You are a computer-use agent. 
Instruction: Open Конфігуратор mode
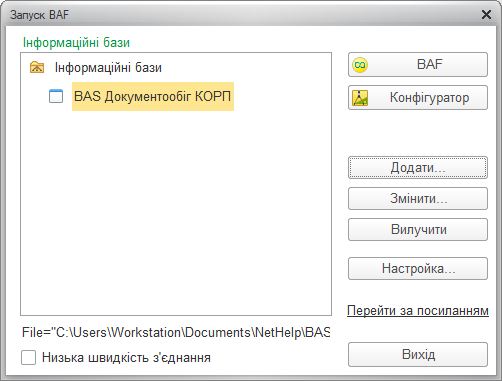coord(418,98)
